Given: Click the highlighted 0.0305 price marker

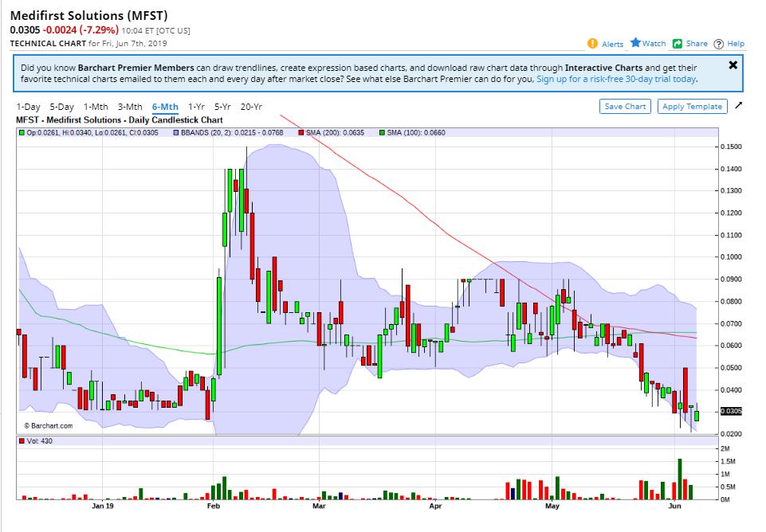Looking at the screenshot, I should click(731, 411).
